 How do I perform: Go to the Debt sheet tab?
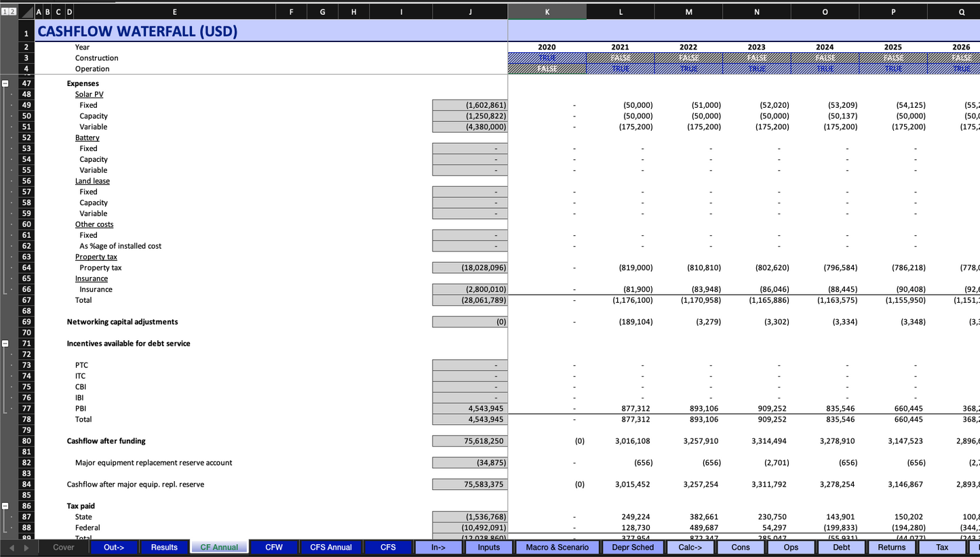[841, 548]
